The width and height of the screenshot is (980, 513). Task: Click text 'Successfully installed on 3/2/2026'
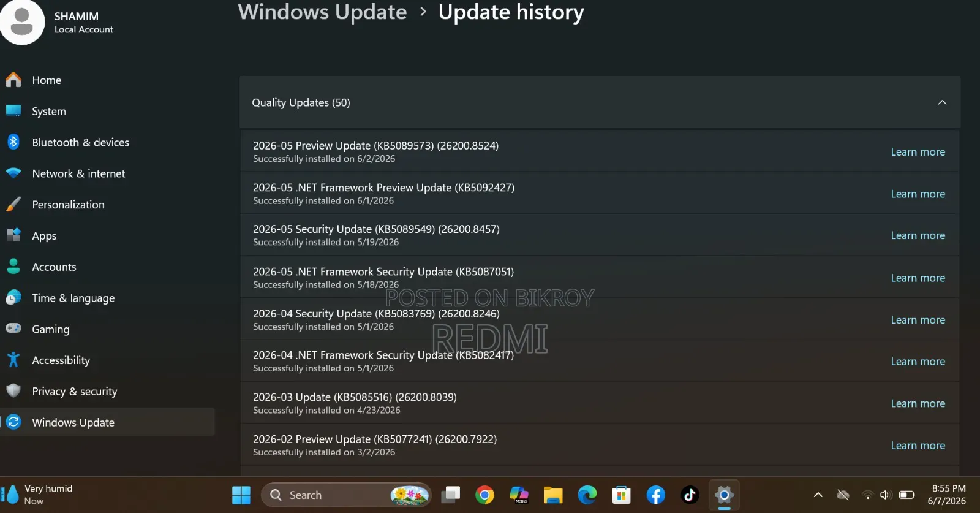(x=324, y=452)
